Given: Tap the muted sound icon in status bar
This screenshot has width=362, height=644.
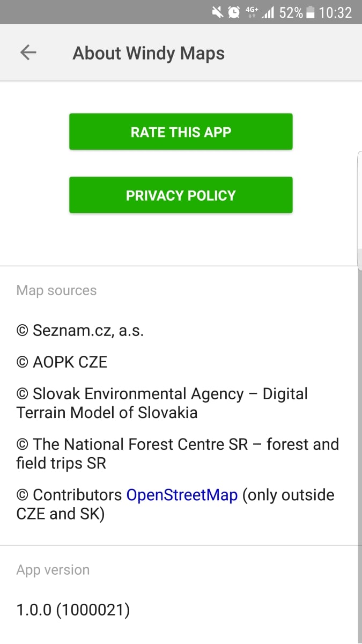Looking at the screenshot, I should (x=217, y=12).
